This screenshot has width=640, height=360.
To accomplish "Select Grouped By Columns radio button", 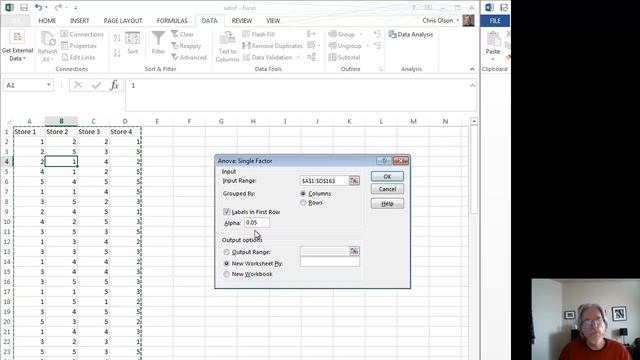I will (x=303, y=193).
